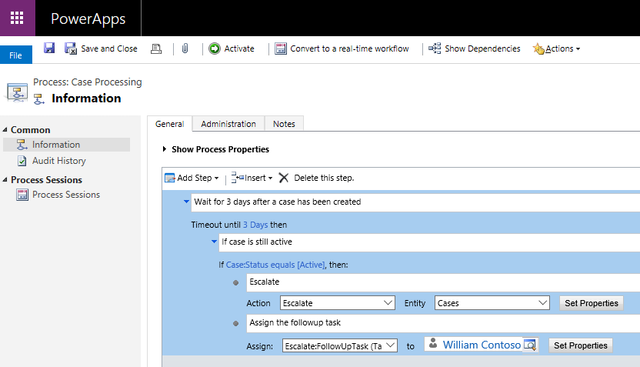
Task: Open the File menu
Action: (x=16, y=55)
